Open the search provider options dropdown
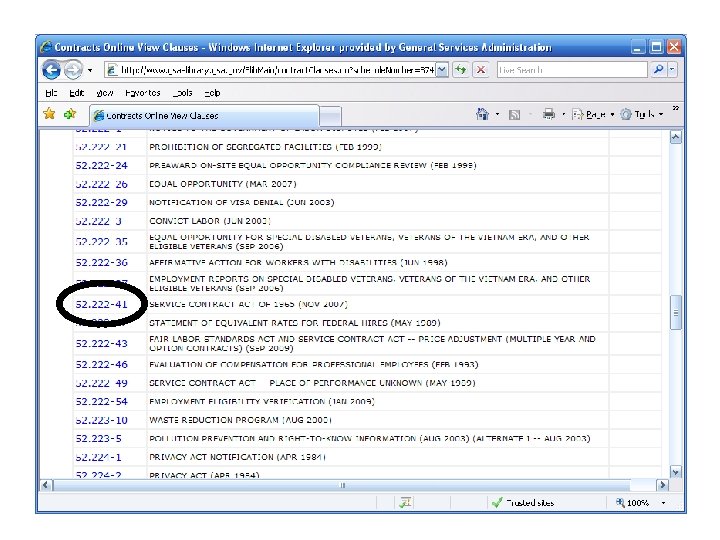The image size is (720, 540). [672, 70]
